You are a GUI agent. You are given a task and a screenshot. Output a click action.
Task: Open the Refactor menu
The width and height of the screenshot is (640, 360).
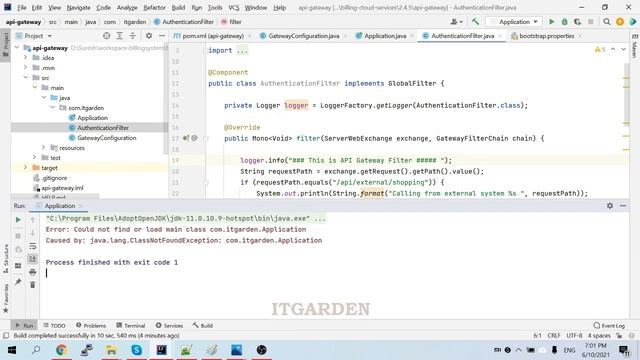(x=154, y=7)
